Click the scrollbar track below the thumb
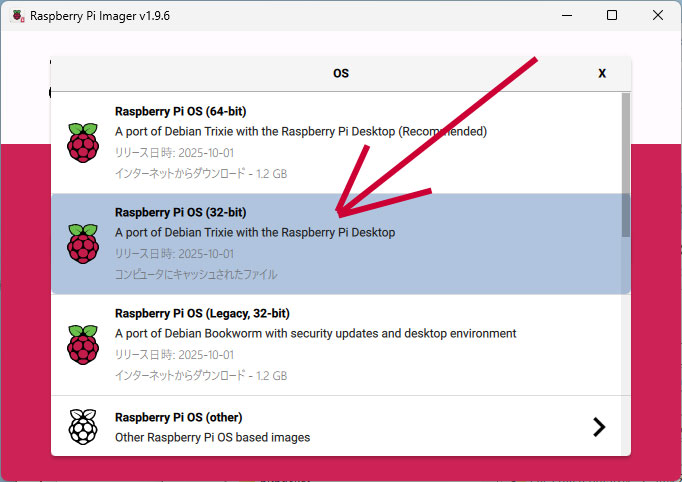The width and height of the screenshot is (682, 482). [626, 350]
